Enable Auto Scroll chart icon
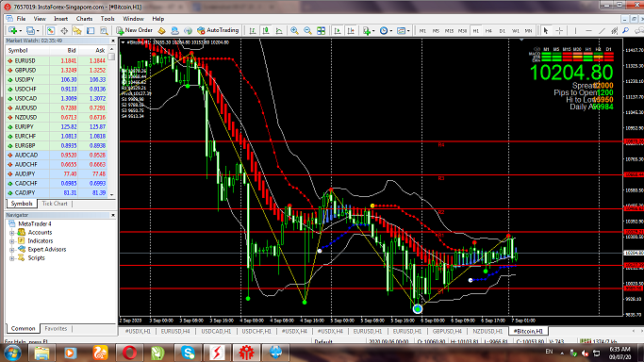 [338, 31]
